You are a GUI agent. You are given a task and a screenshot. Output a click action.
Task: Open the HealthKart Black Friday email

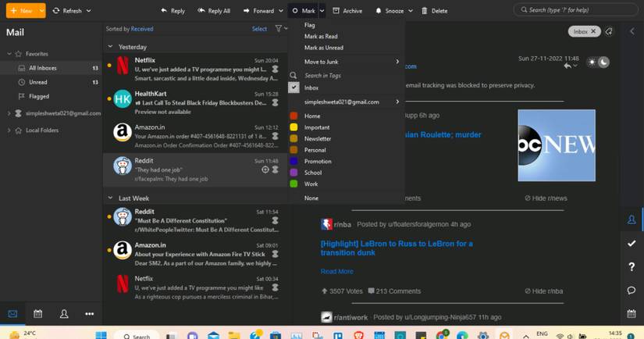(x=195, y=103)
